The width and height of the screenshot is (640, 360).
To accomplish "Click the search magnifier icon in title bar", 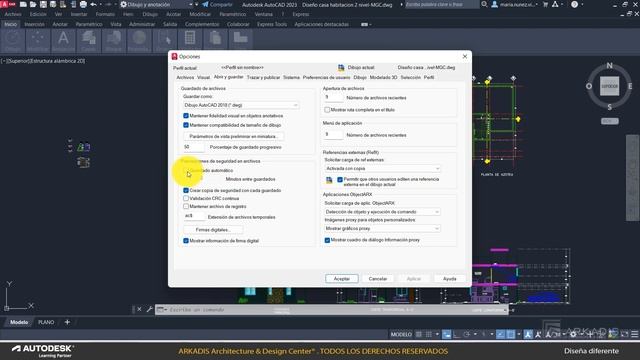I will 484,4.
